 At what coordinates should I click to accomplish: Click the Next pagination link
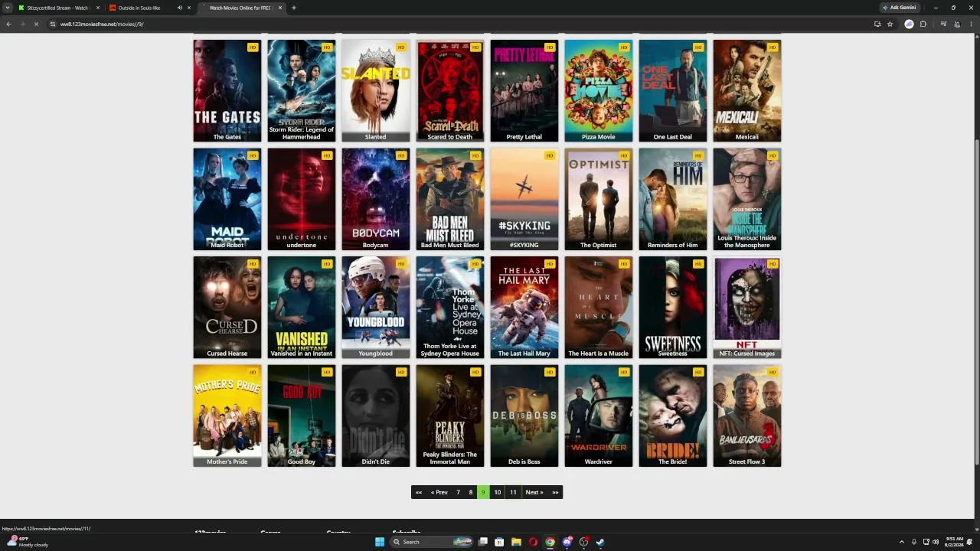click(534, 492)
